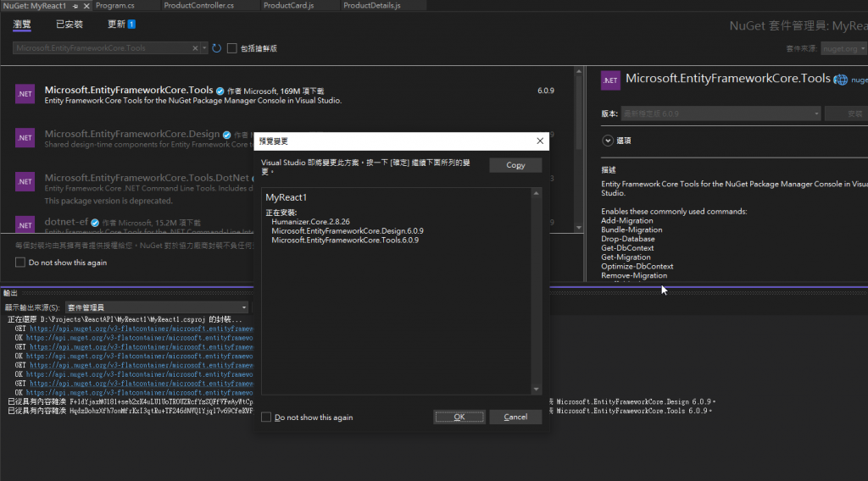Image resolution: width=868 pixels, height=481 pixels.
Task: Click Cancel in preview dialog
Action: point(515,417)
